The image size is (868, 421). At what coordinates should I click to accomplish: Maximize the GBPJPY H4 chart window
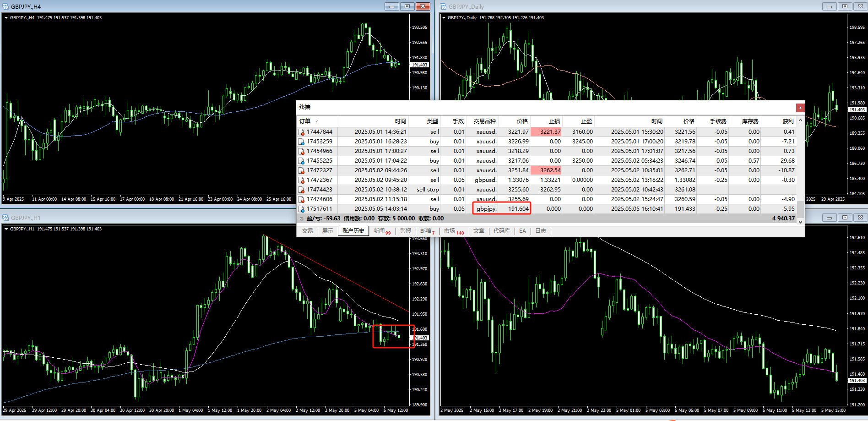pos(407,6)
